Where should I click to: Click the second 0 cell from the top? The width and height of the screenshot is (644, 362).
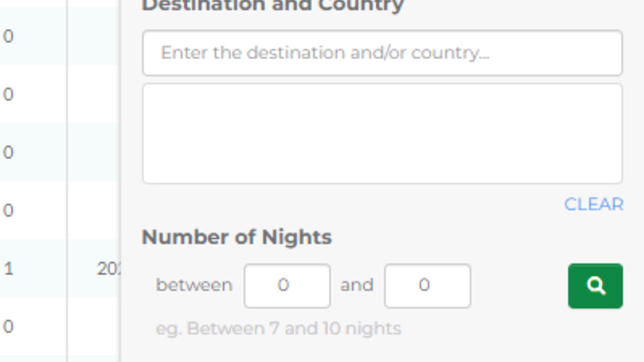(8, 94)
